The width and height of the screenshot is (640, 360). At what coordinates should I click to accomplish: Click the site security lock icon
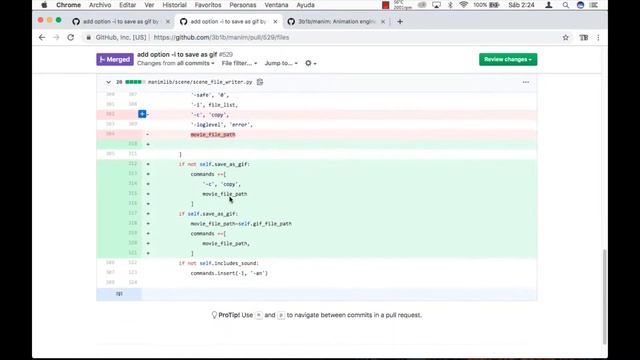tap(88, 37)
